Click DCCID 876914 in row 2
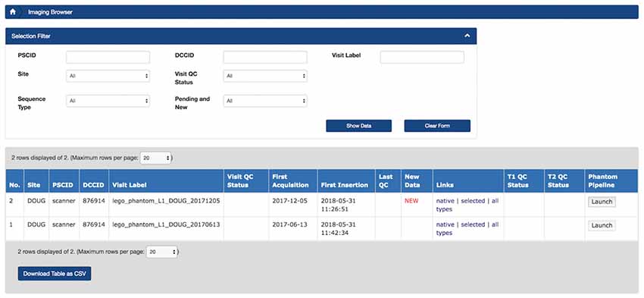The image size is (644, 298). coord(94,201)
